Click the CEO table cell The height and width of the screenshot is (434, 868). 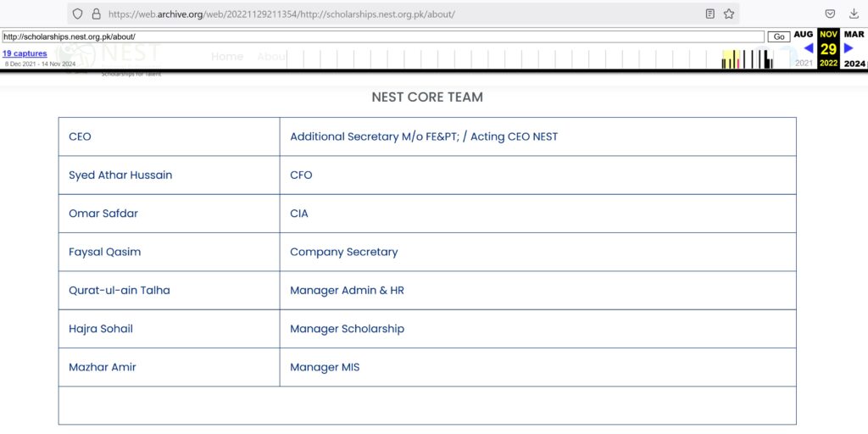point(169,136)
